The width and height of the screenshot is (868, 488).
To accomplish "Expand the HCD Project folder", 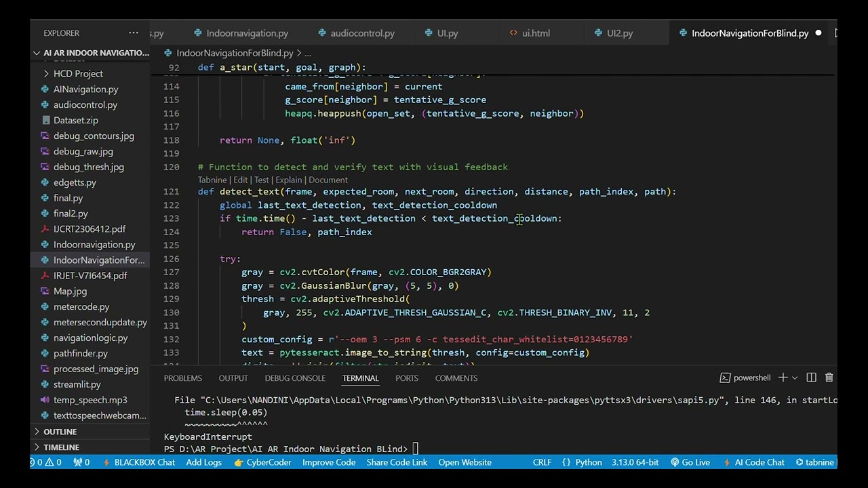I will tap(78, 73).
